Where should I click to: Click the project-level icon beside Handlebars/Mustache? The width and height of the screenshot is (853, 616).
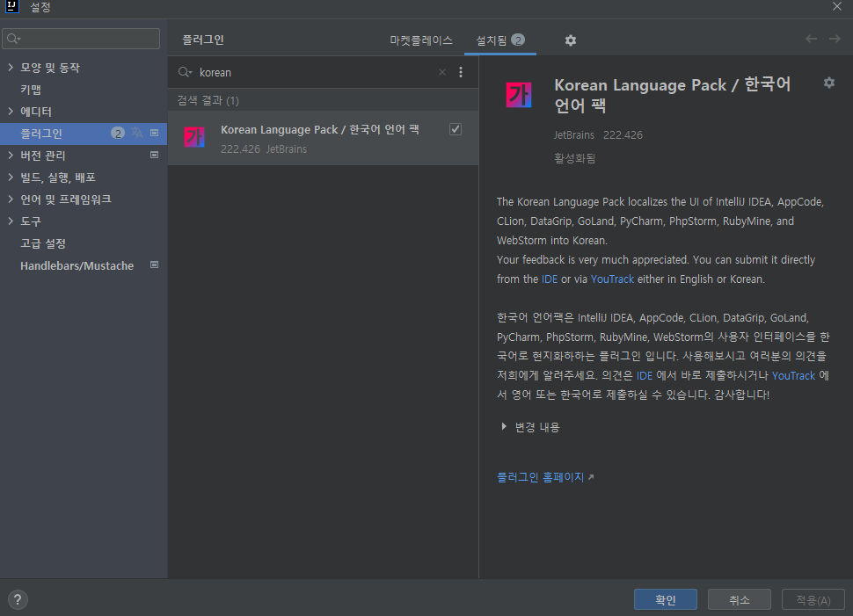pyautogui.click(x=155, y=265)
